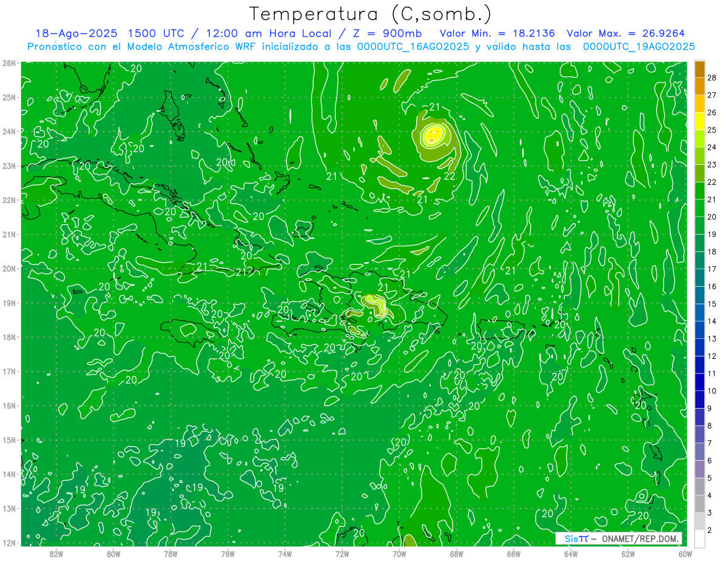Click the '72W' longitude axis label

(342, 554)
